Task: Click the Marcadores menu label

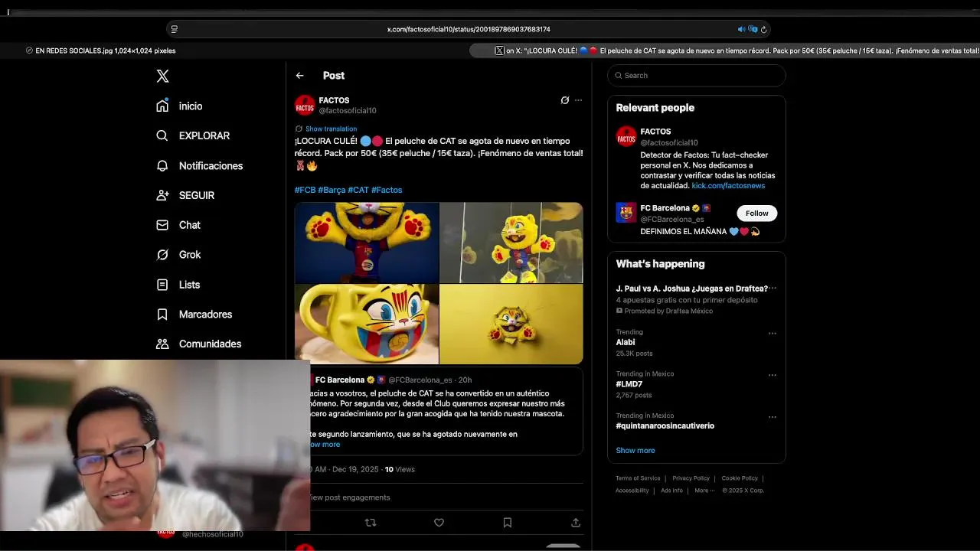Action: [205, 315]
